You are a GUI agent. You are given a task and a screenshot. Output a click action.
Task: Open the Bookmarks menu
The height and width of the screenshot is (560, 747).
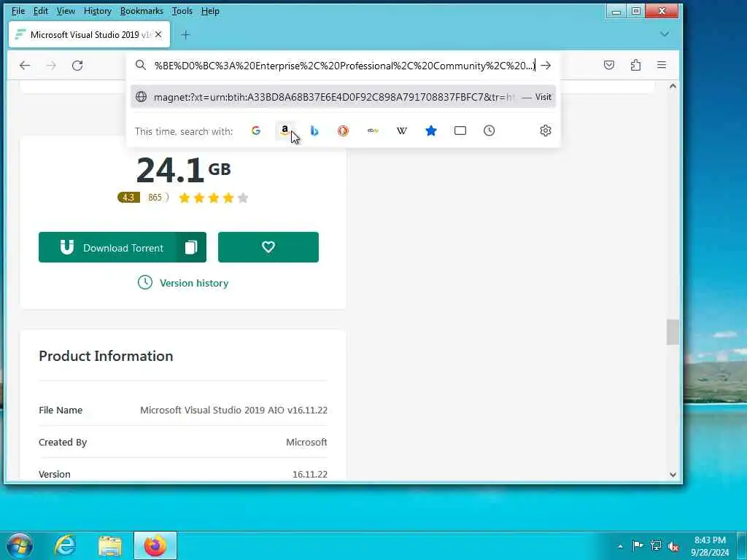(x=142, y=10)
